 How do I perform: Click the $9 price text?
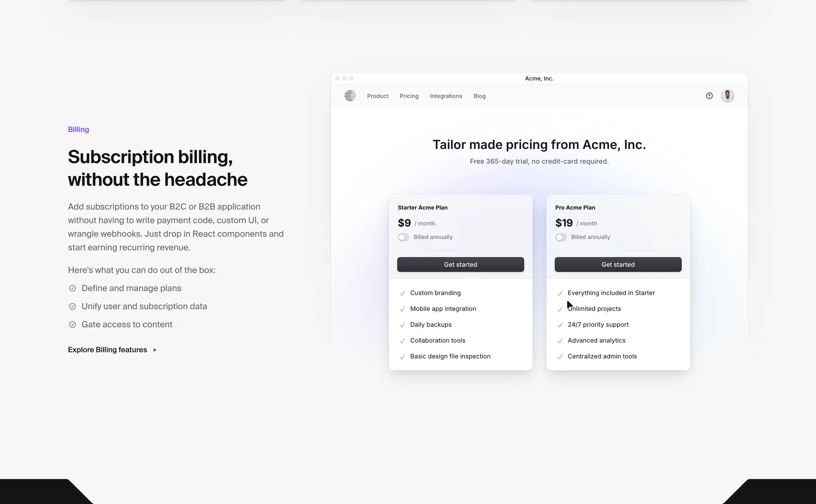pos(404,223)
